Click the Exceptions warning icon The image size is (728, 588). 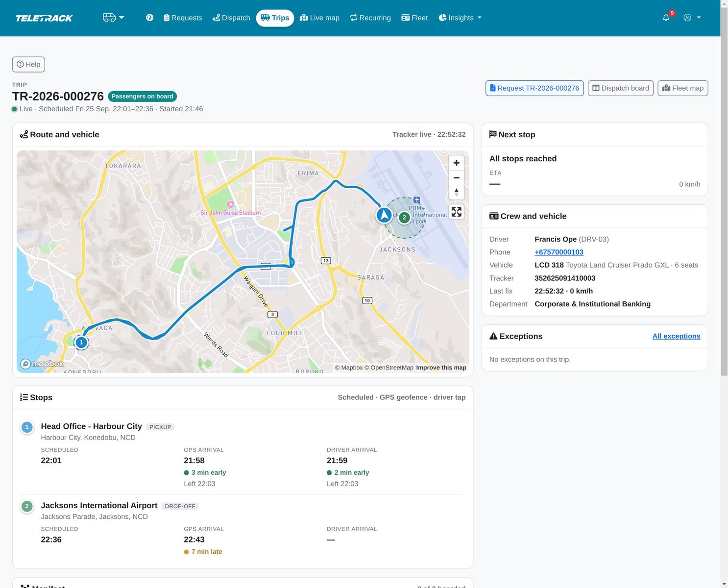493,336
